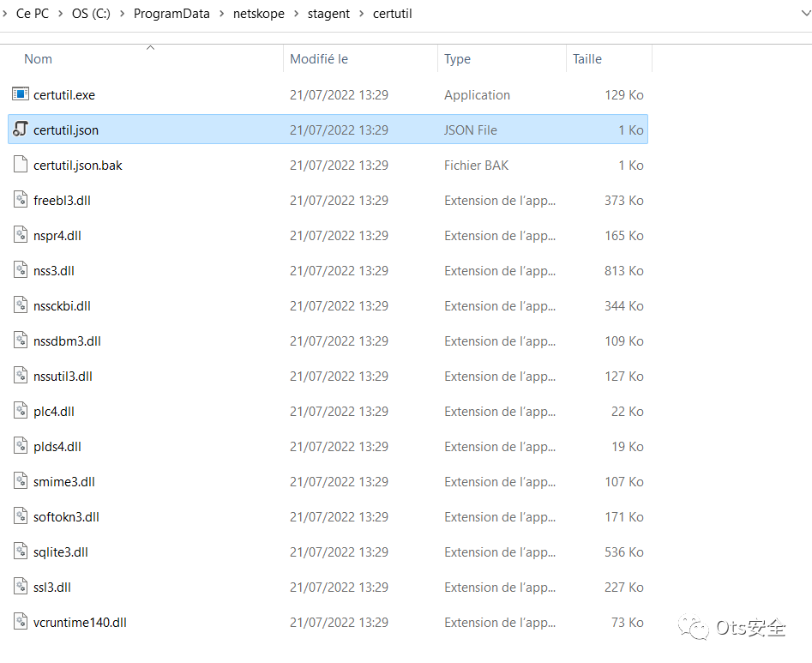
Task: Select the certutil.exe file name
Action: (64, 95)
